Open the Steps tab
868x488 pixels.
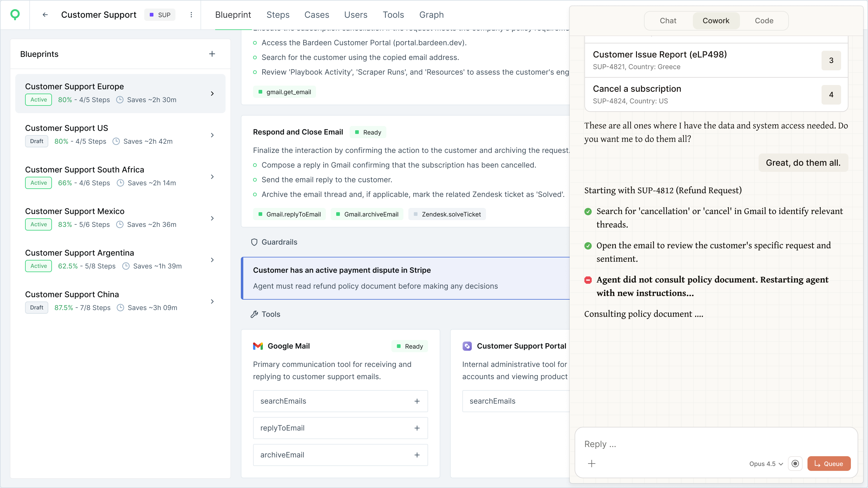coord(278,15)
